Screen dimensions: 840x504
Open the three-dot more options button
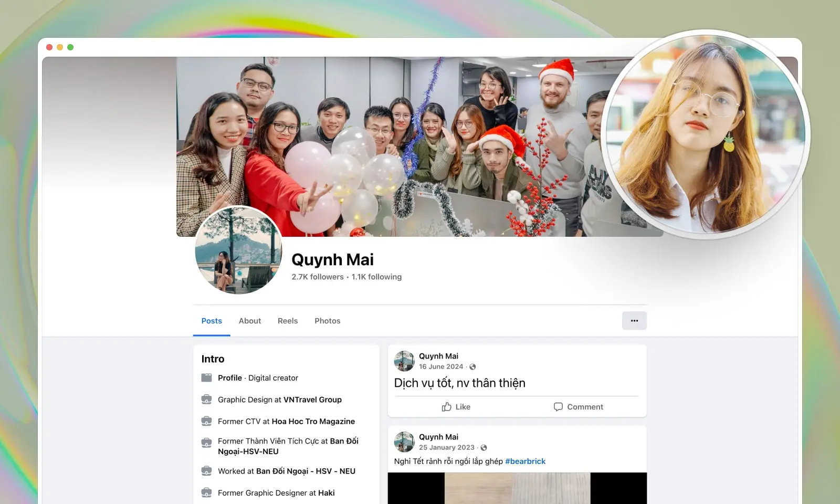coord(634,321)
